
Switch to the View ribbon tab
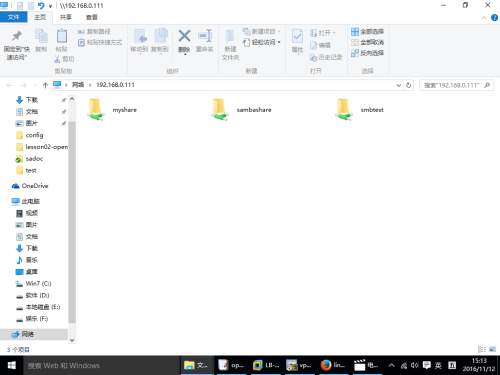92,17
